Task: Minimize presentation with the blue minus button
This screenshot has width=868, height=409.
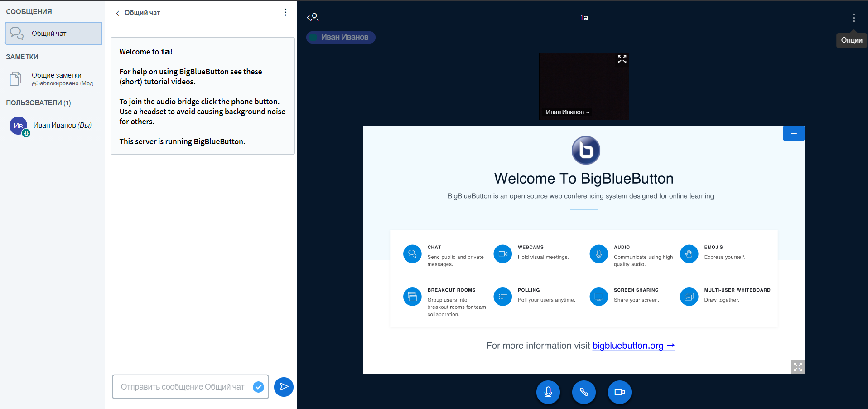Action: click(794, 133)
